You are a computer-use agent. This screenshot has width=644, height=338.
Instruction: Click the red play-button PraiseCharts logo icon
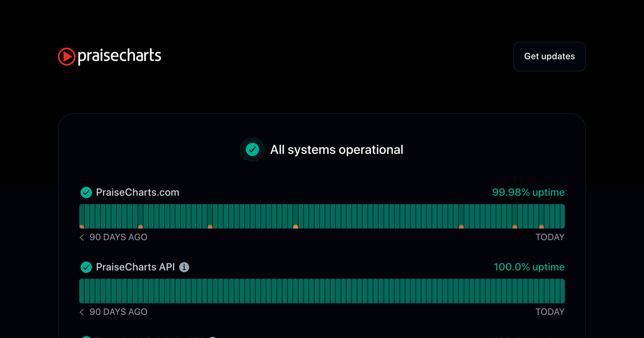click(67, 57)
